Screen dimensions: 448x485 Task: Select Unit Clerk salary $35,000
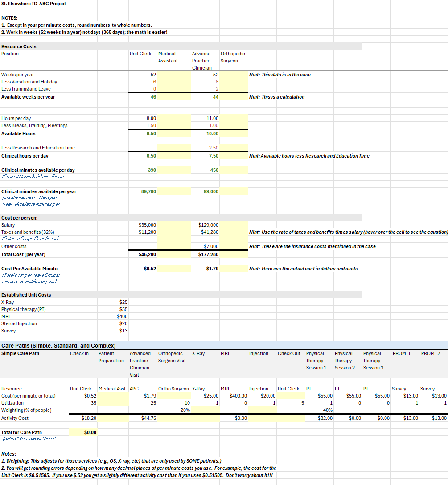tap(143, 225)
